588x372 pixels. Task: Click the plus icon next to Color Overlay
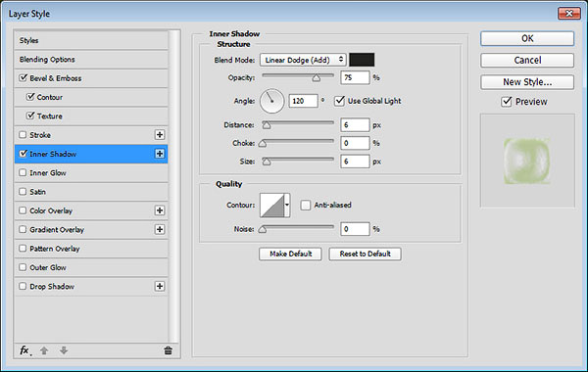[x=160, y=210]
